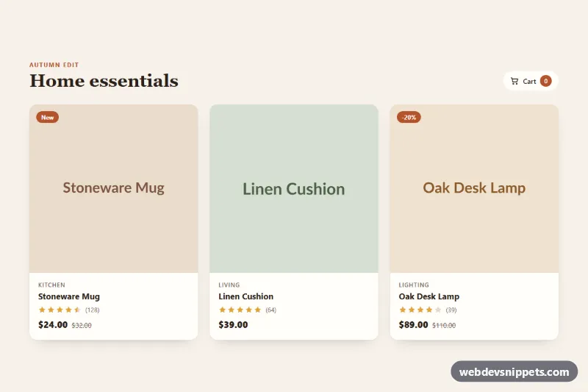Open the Linen Cushion product image

pos(293,189)
